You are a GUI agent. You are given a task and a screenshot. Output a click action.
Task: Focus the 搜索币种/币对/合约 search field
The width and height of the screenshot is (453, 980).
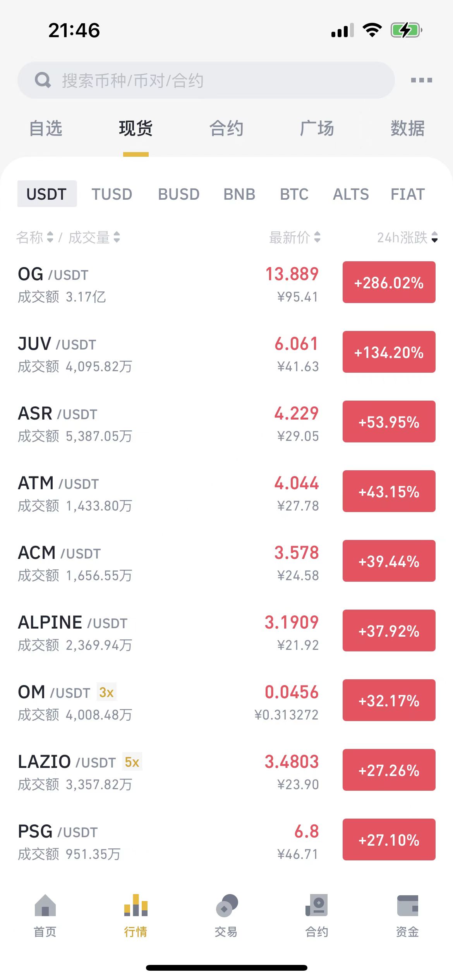click(206, 80)
